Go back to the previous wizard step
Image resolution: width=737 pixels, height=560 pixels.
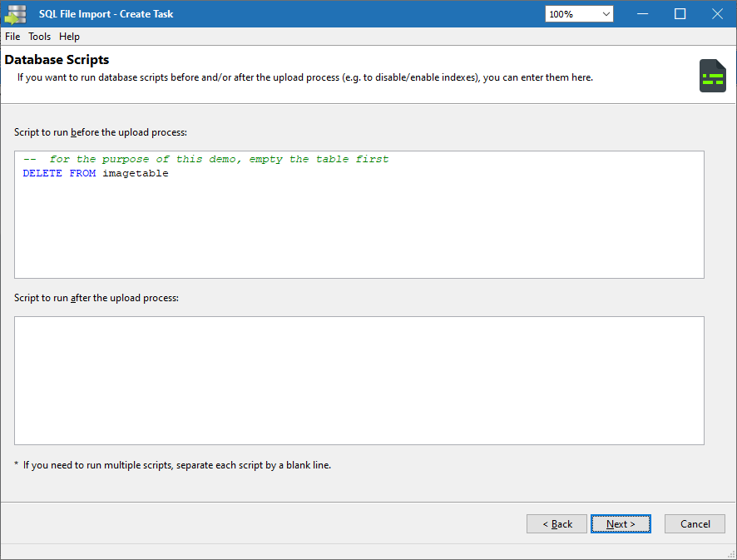[556, 523]
